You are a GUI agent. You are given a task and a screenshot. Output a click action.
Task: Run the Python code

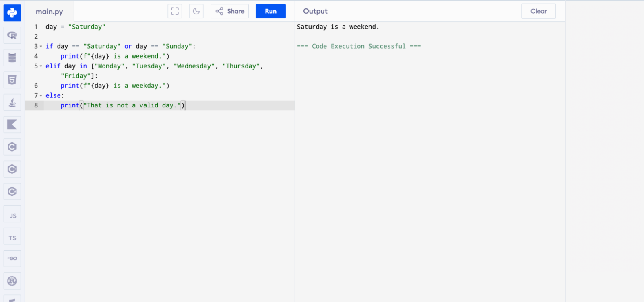click(x=270, y=11)
